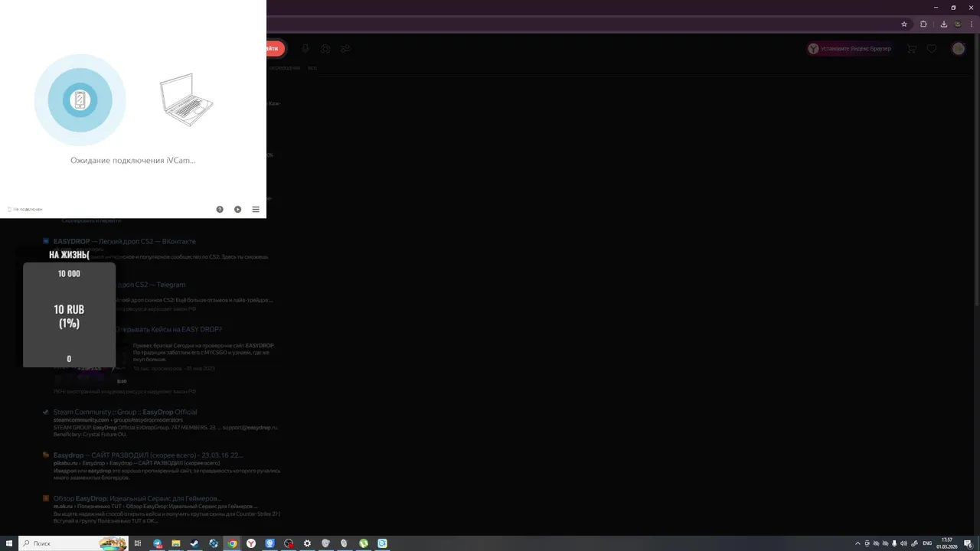Viewport: 980px width, 551px height.
Task: Click the red Найти search button
Action: (x=275, y=48)
